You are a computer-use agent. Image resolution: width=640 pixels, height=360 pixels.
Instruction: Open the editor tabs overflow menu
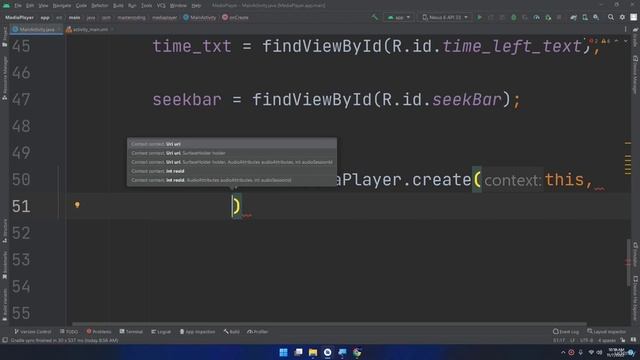tap(625, 29)
